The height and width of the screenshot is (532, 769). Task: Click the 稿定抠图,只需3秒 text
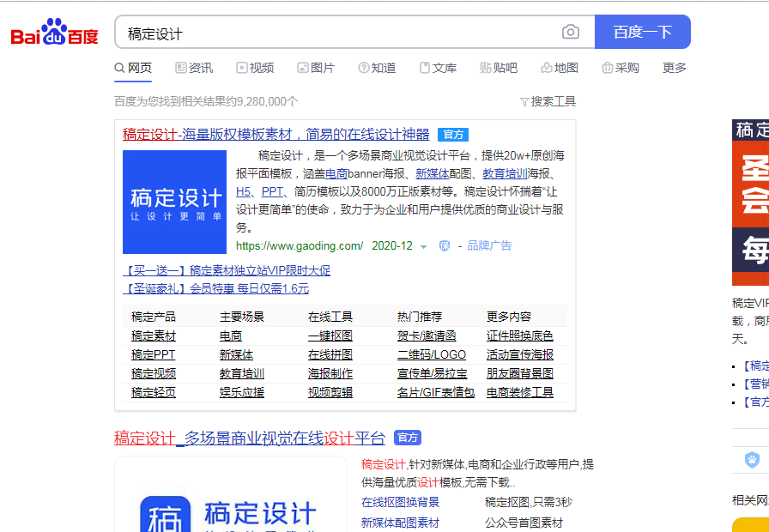pyautogui.click(x=528, y=502)
